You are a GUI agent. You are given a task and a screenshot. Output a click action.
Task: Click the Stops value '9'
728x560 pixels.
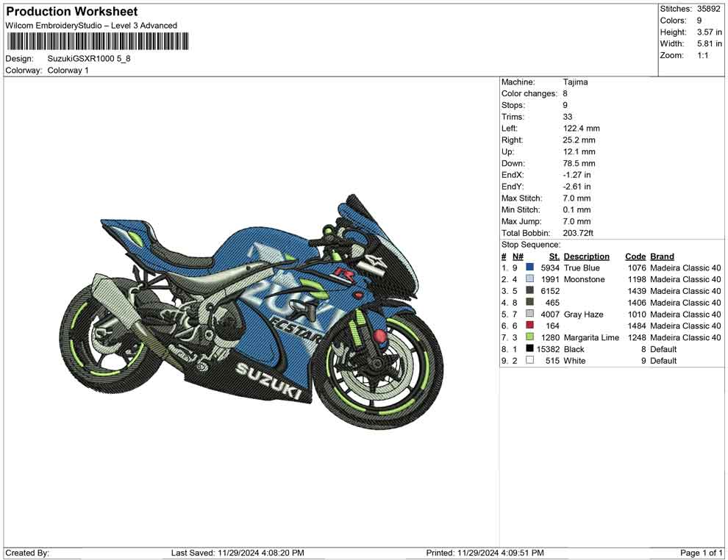tap(565, 105)
